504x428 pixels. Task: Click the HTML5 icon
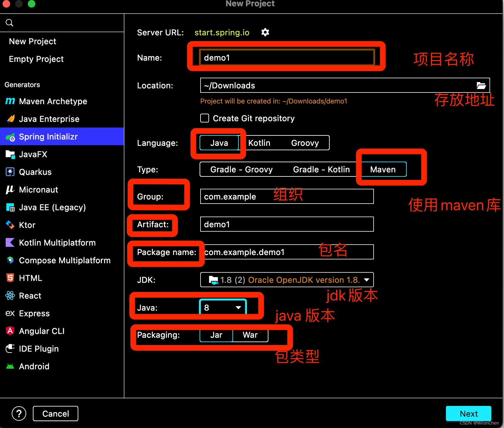coord(10,278)
